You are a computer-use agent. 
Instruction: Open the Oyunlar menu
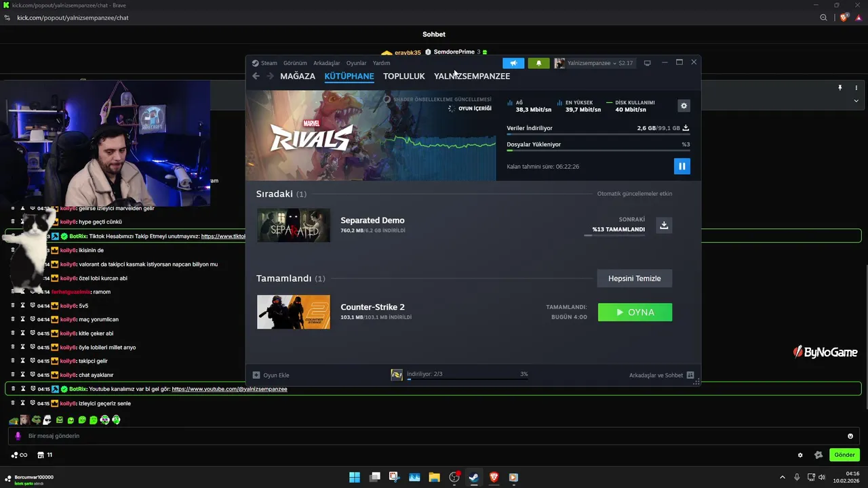point(356,63)
